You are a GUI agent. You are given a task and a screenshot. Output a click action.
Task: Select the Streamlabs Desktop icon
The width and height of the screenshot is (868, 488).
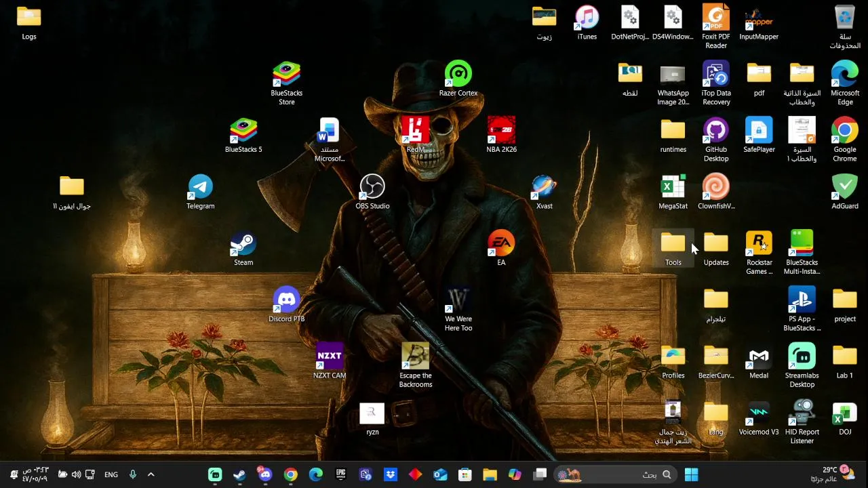tap(802, 366)
